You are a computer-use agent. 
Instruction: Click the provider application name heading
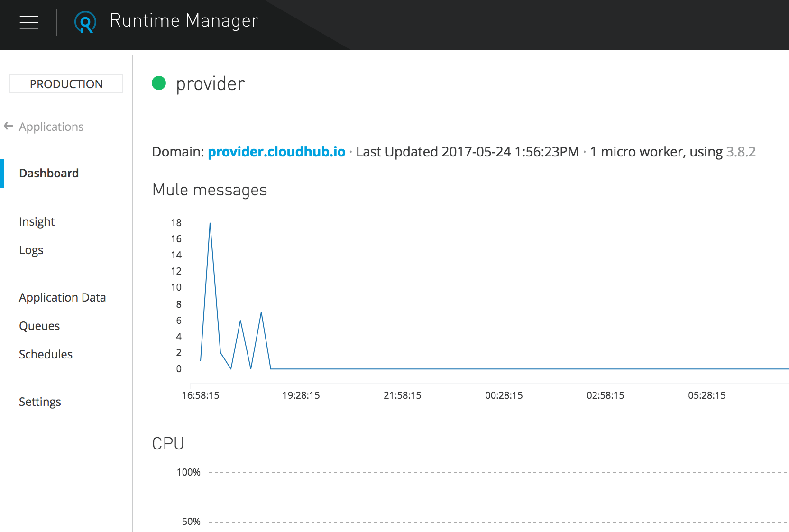pos(211,84)
